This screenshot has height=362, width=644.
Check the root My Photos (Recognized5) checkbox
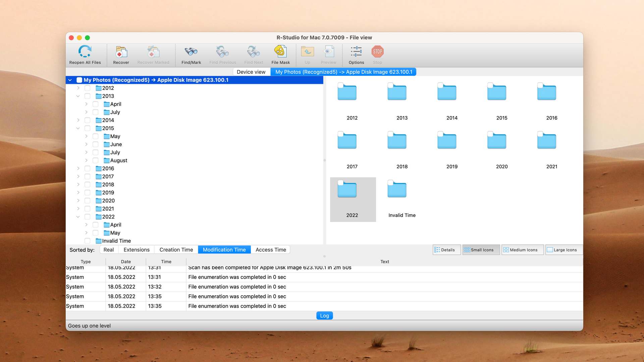pos(79,80)
